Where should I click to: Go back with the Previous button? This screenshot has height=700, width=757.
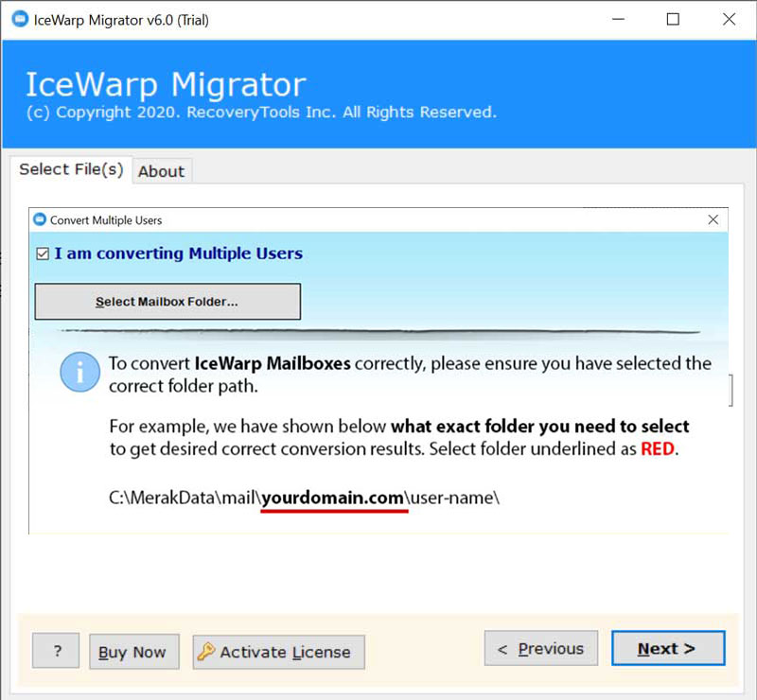click(540, 648)
